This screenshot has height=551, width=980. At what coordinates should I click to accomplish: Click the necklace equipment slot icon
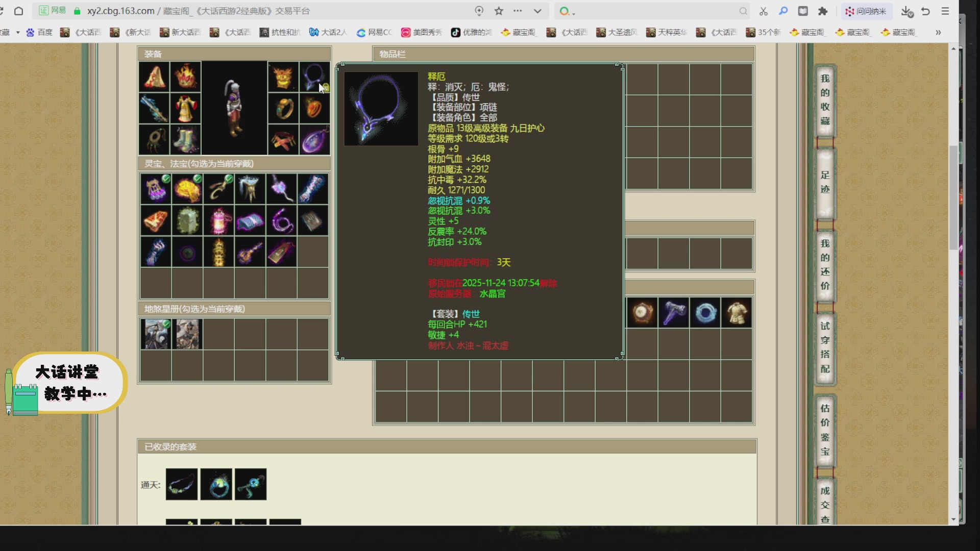pyautogui.click(x=314, y=77)
